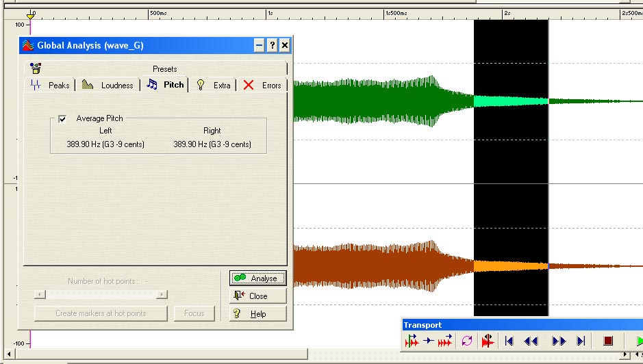Click the fast-forward double-arrow icon
The height and width of the screenshot is (364, 643).
point(559,341)
